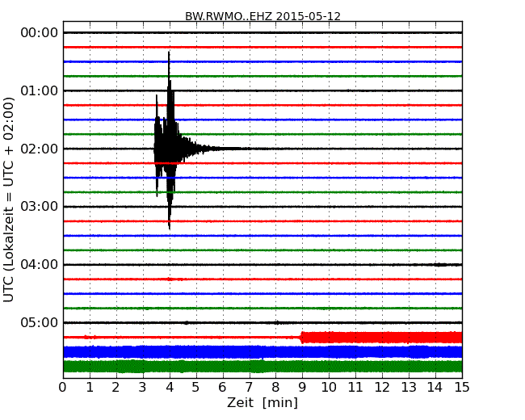Click the 01:00 time label
525x420 pixels.
(x=40, y=90)
